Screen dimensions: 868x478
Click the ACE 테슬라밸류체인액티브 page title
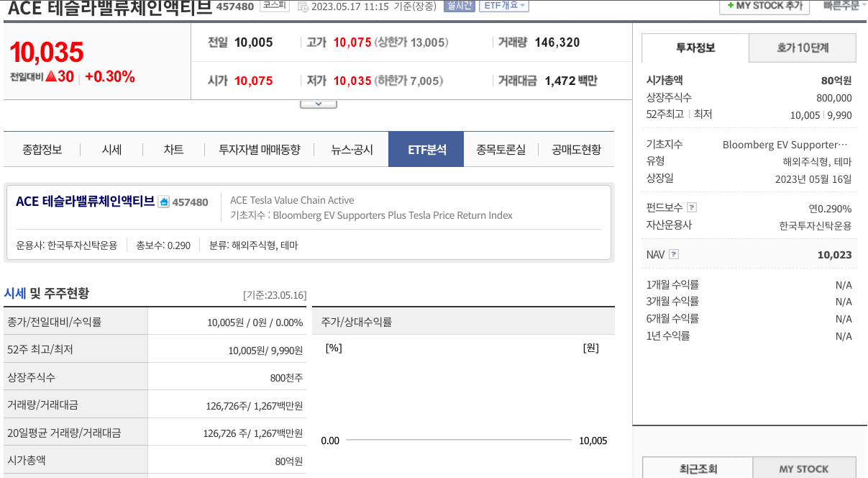[x=110, y=8]
